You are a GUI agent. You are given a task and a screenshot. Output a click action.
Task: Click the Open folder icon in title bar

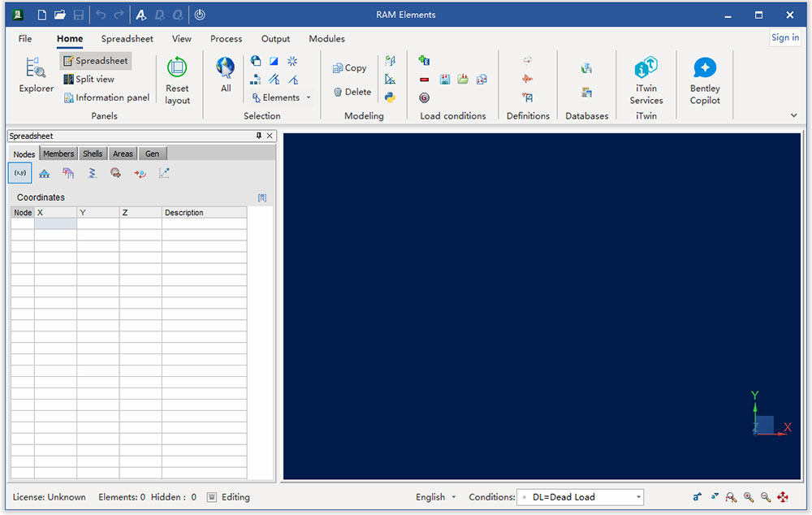coord(60,15)
